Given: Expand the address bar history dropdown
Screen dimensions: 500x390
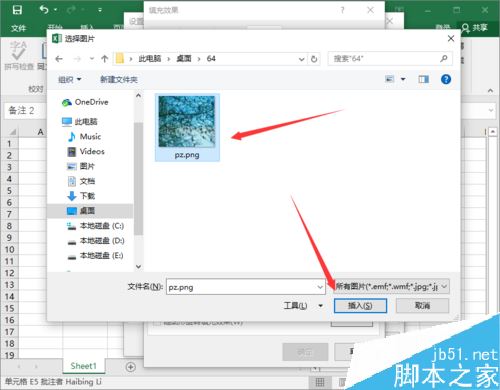Looking at the screenshot, I should coord(301,59).
